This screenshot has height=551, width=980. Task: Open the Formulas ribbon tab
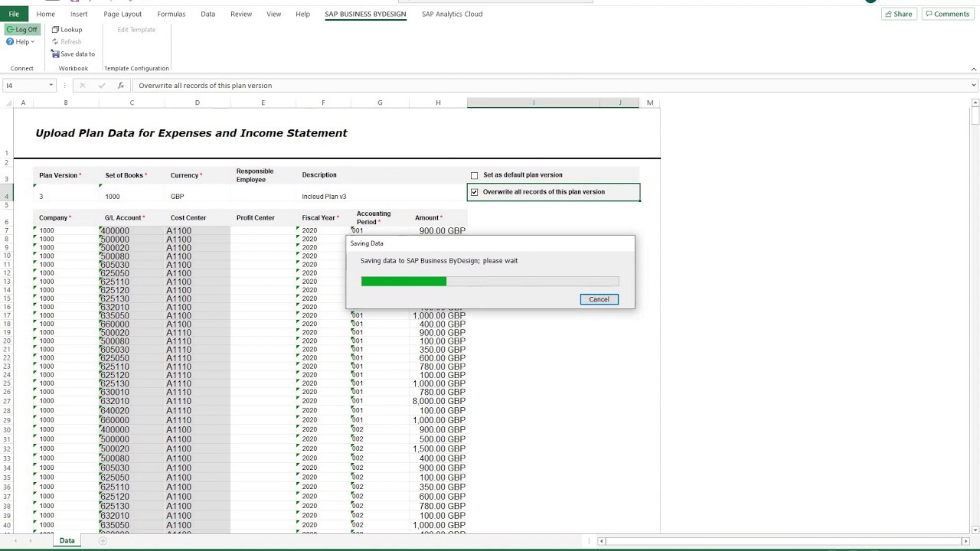tap(171, 14)
